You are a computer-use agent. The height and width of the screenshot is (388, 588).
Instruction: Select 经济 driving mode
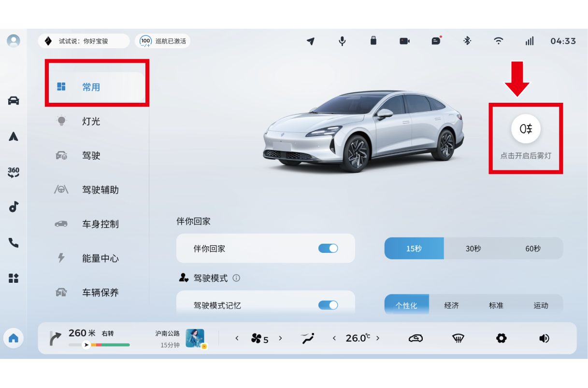451,305
